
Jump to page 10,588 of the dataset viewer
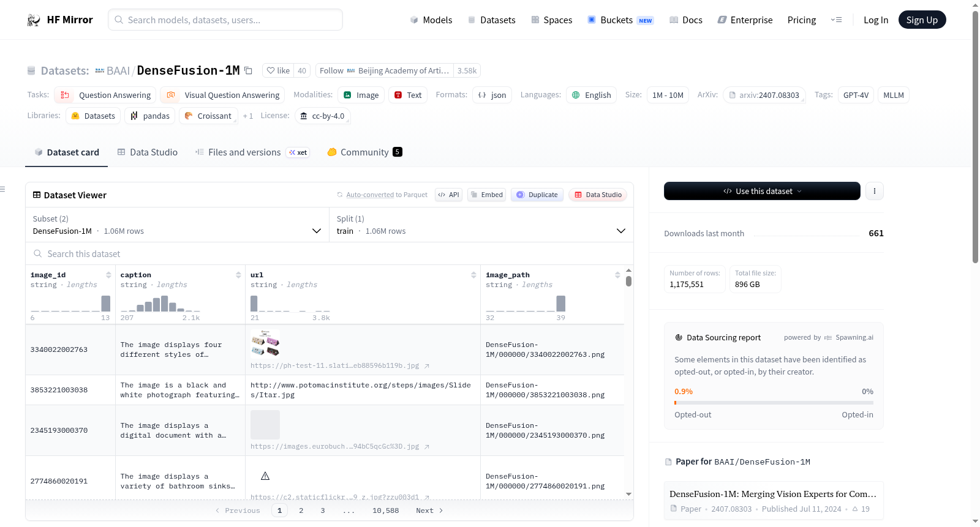(x=386, y=510)
